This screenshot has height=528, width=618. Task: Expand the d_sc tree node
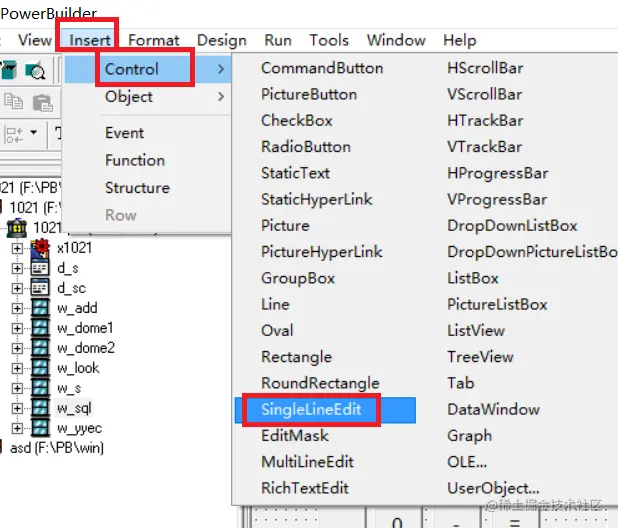17,288
